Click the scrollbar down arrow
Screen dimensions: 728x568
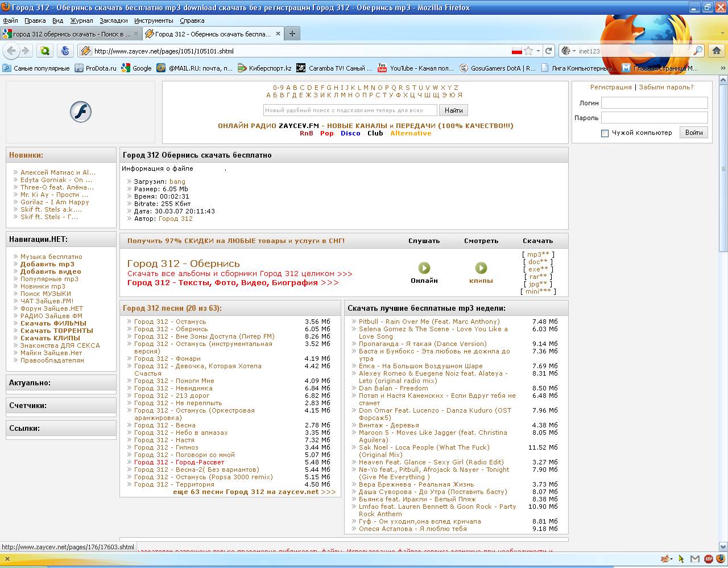click(x=723, y=548)
